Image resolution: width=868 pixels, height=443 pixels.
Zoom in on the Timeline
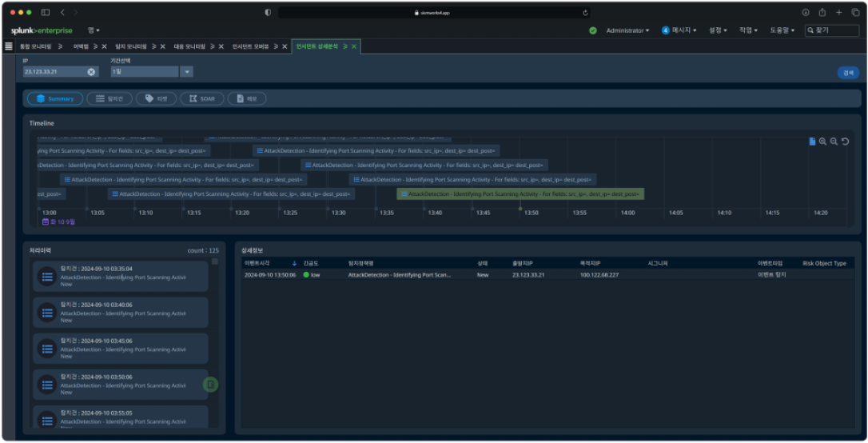click(822, 142)
